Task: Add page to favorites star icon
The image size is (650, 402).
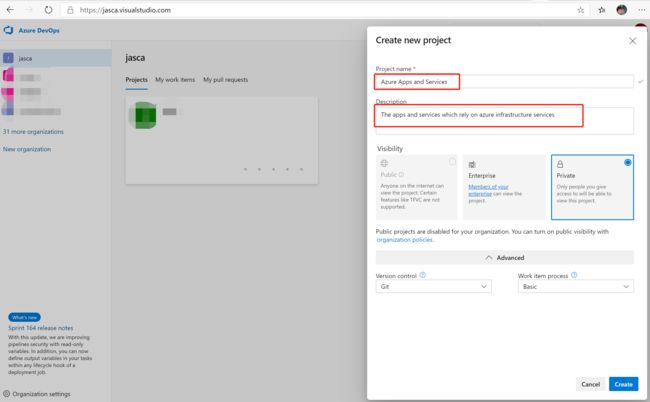Action: pos(581,10)
